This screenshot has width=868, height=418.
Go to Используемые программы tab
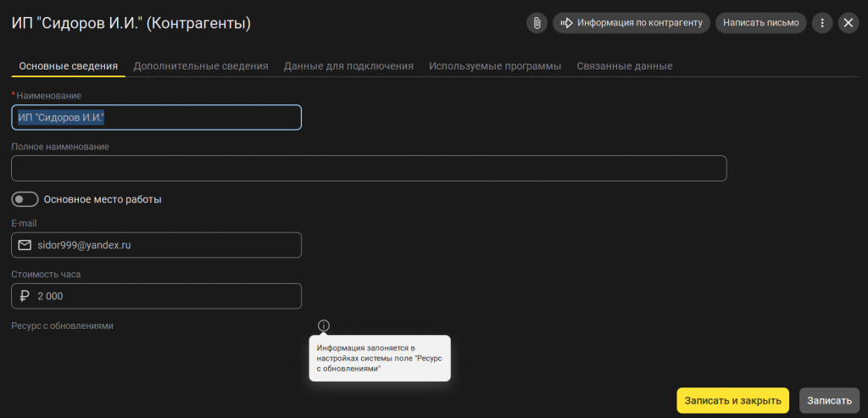pos(495,66)
